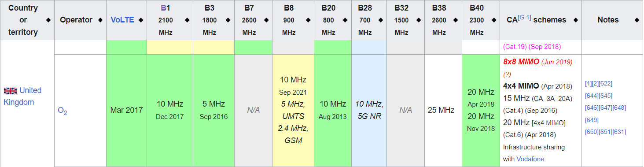Open the VoLTE header link
The width and height of the screenshot is (644, 167).
(122, 20)
